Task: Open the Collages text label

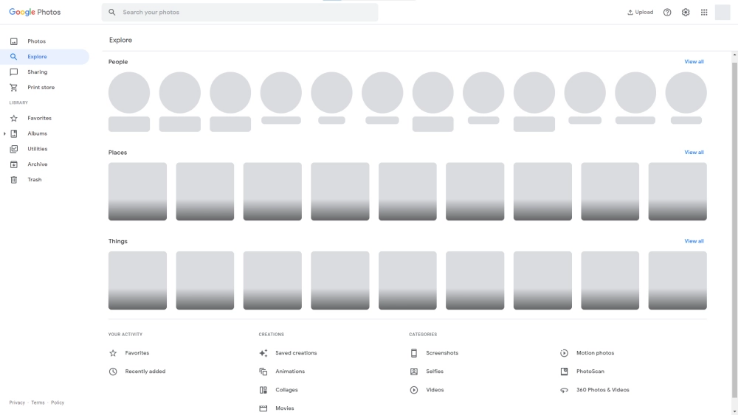Action: click(287, 390)
